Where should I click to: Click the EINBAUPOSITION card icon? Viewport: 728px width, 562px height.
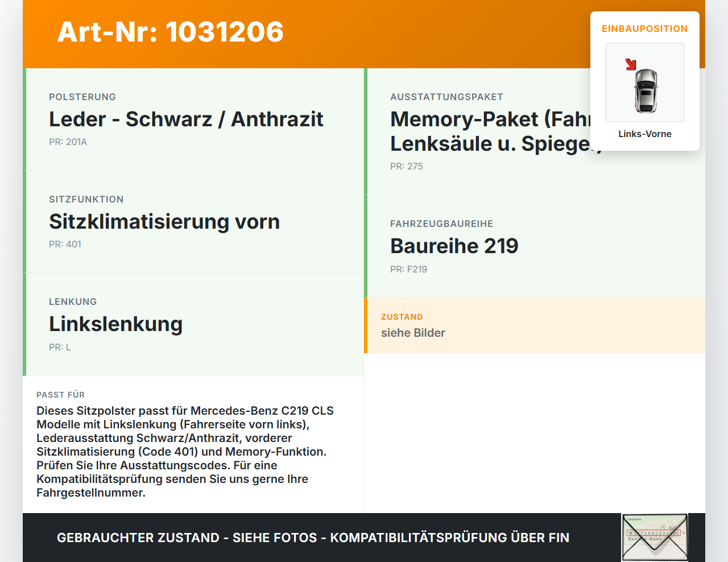click(644, 82)
